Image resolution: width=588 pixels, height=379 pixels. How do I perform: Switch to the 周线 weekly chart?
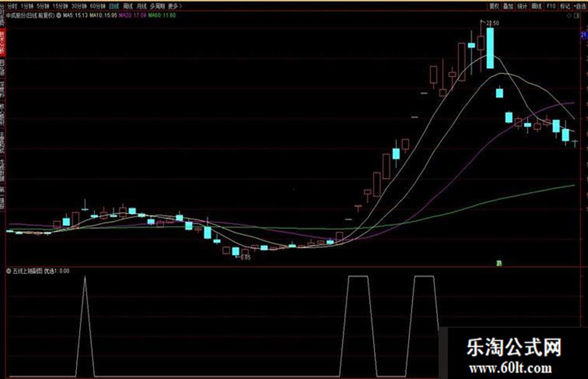pyautogui.click(x=128, y=6)
